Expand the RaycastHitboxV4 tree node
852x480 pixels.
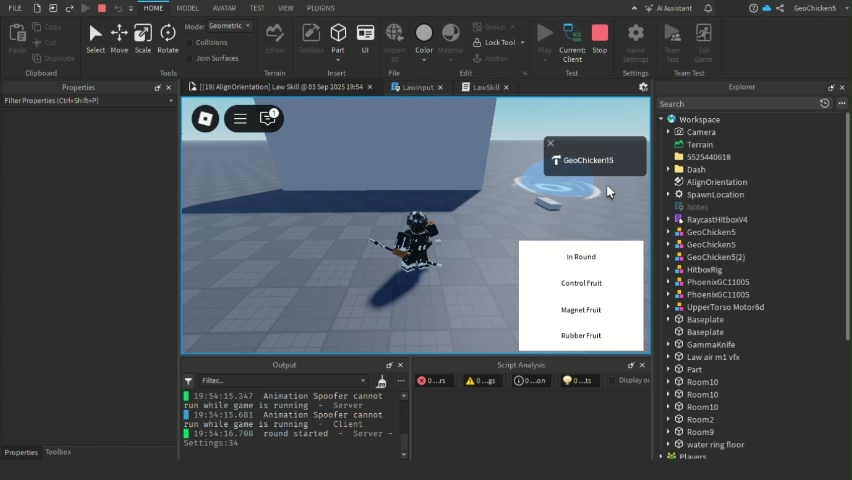tap(668, 220)
